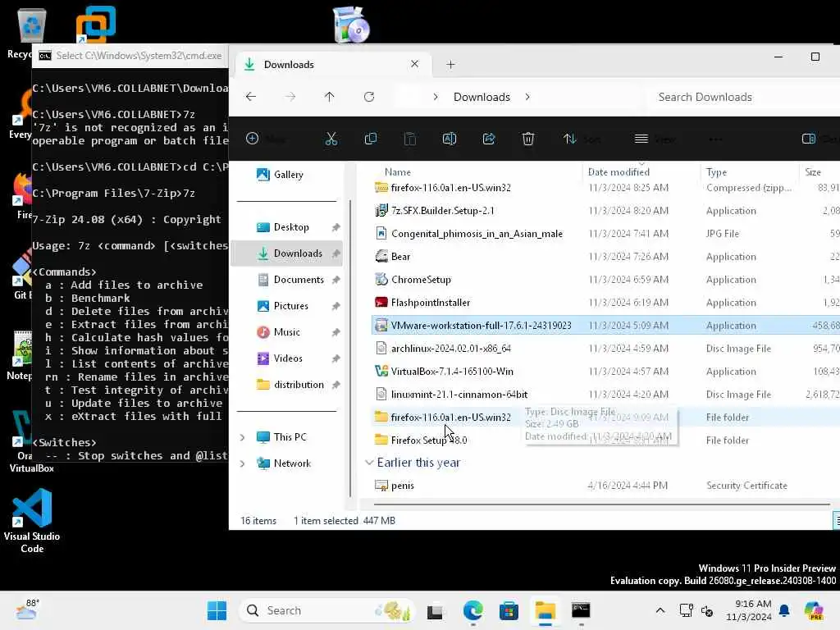The width and height of the screenshot is (840, 630).
Task: Open Visual Studio Code desktop shortcut
Action: pos(32,521)
